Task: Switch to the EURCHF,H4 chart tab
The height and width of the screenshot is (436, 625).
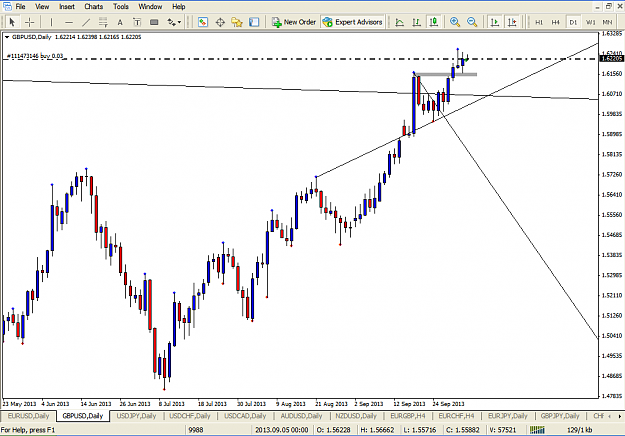Action: tap(456, 416)
